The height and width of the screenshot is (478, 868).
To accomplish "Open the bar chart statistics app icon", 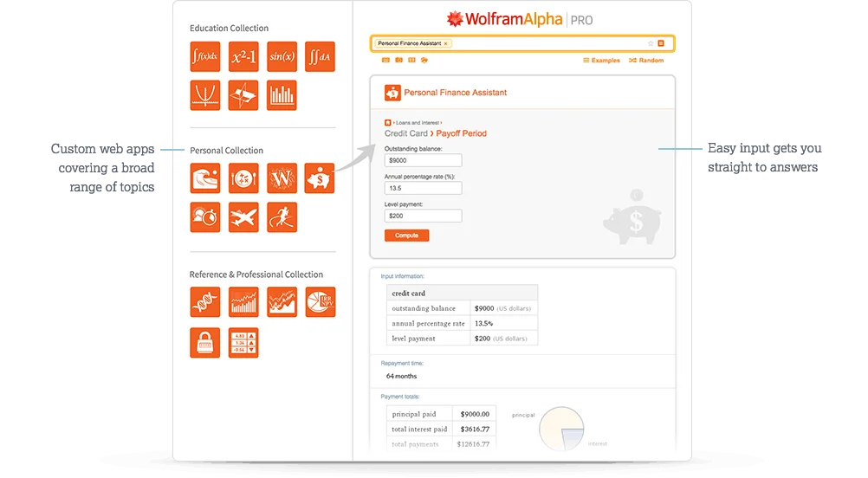I will [282, 95].
